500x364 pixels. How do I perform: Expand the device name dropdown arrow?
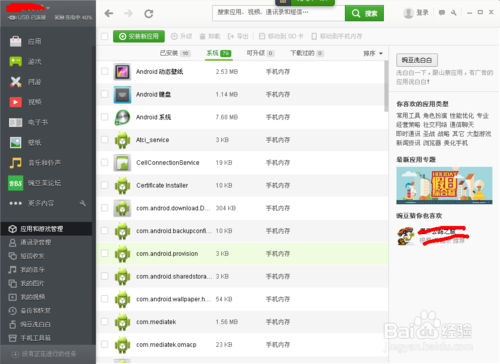coord(48,7)
